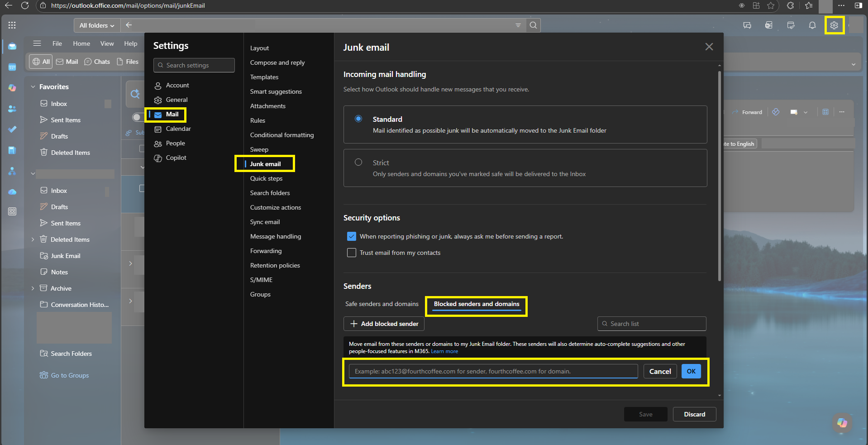868x445 pixels.
Task: Close the Settings dialog
Action: [x=709, y=47]
